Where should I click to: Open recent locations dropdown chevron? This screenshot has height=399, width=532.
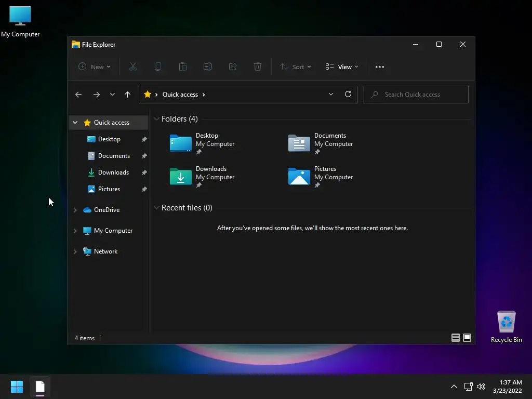112,95
